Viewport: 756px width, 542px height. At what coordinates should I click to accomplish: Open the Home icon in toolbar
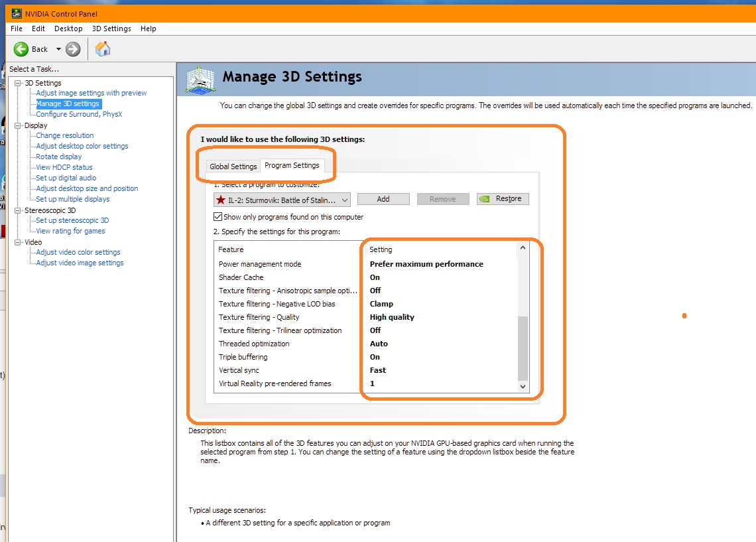(103, 48)
